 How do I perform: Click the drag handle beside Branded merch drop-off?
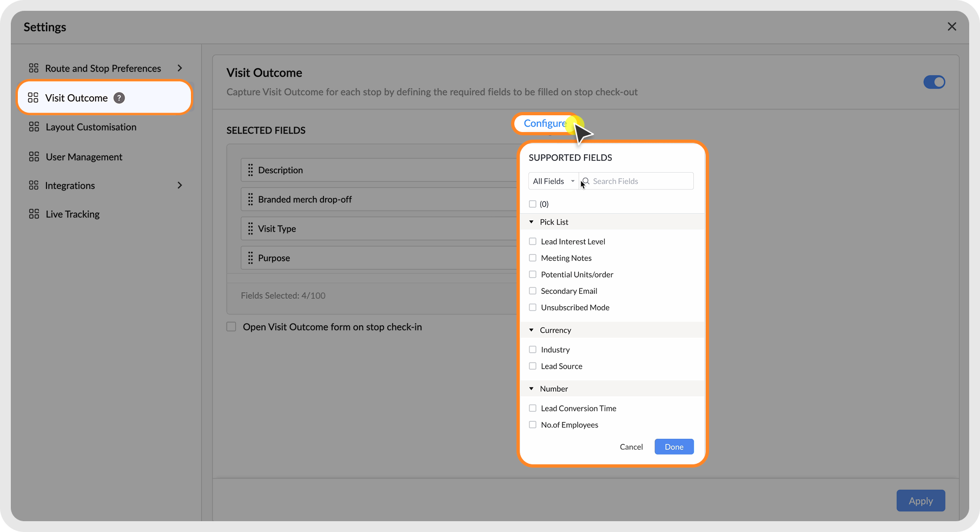point(250,200)
